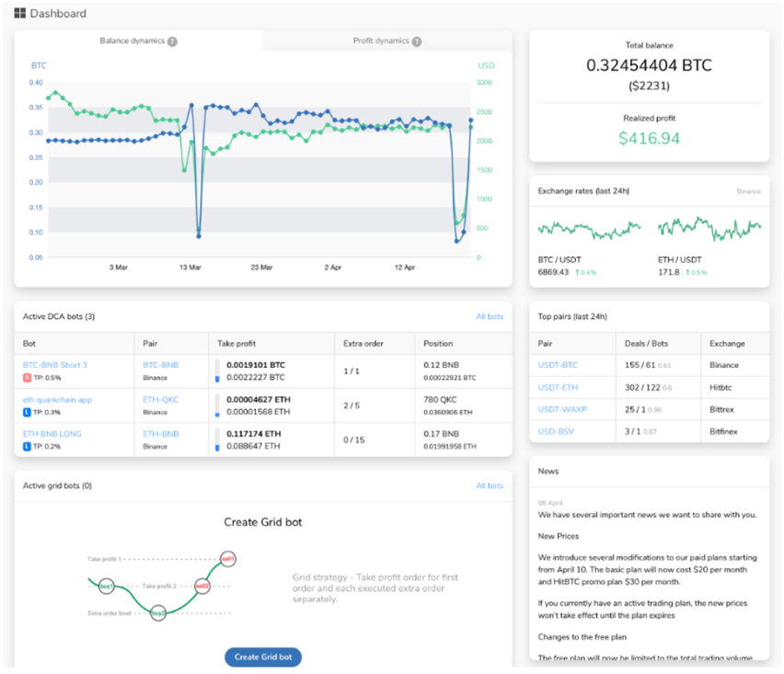Open Profit dynamics help question icon
The height and width of the screenshot is (674, 784).
[x=417, y=41]
